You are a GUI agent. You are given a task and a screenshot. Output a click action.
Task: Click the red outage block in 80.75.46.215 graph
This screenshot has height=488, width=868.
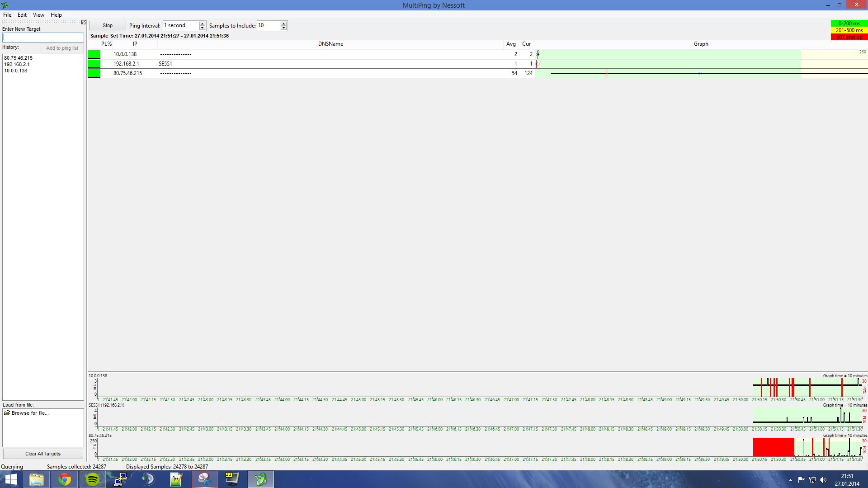(774, 447)
